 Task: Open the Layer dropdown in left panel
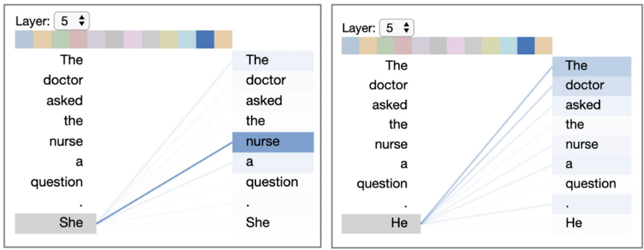click(72, 21)
